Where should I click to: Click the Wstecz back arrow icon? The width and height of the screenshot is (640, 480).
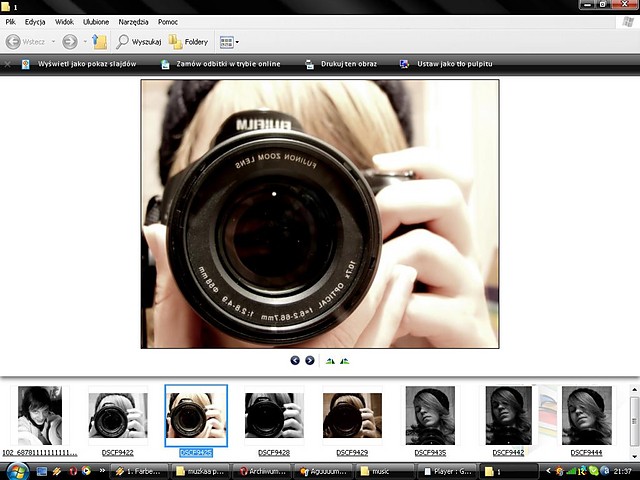tap(13, 42)
